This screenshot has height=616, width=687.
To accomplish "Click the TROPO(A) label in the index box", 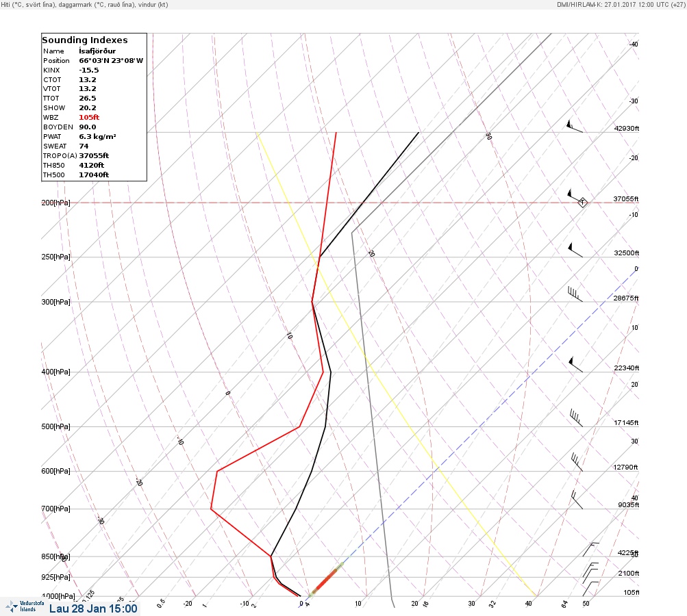I will click(60, 155).
